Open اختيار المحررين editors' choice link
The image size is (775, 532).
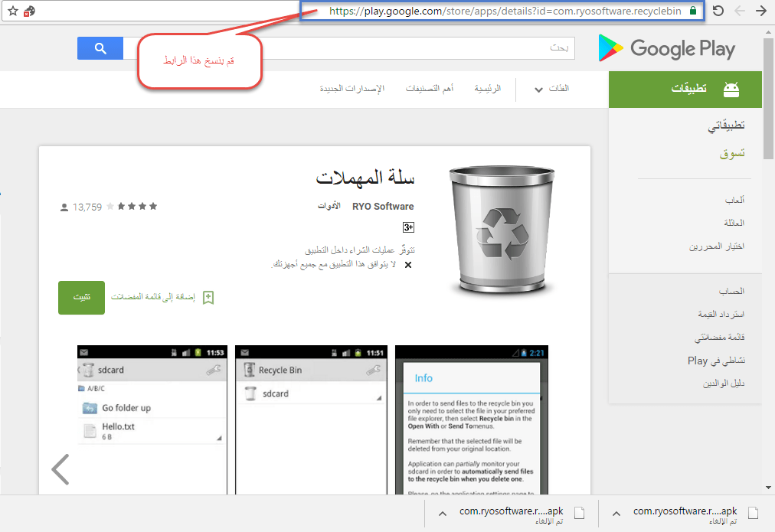pyautogui.click(x=717, y=246)
